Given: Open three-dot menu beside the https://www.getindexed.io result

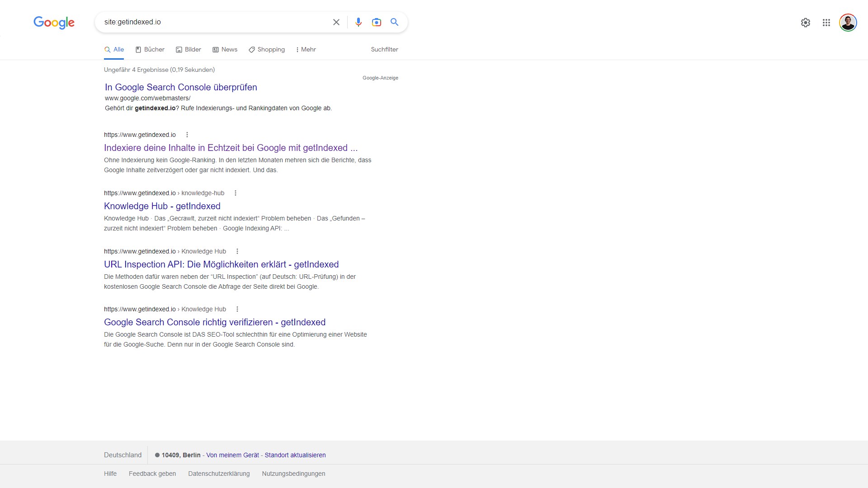Looking at the screenshot, I should click(187, 135).
